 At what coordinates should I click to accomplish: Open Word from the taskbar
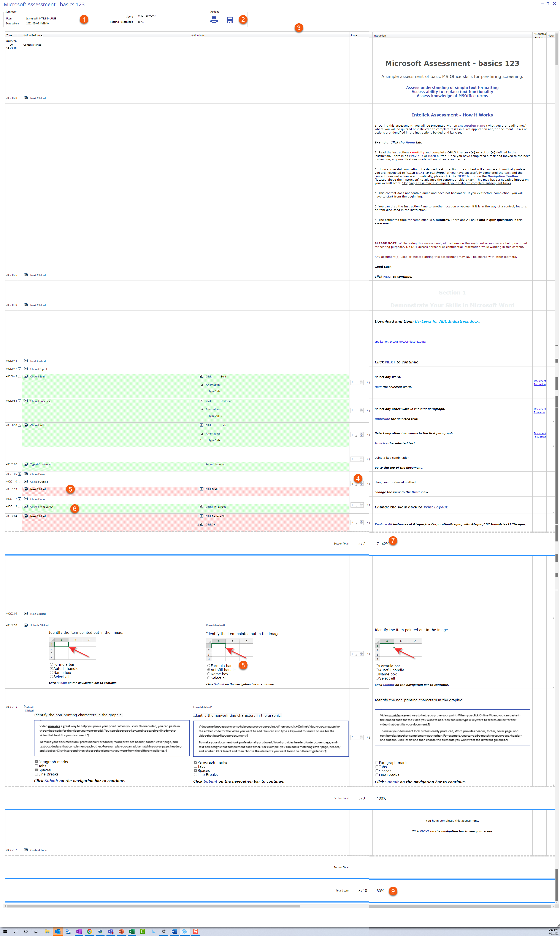coord(174,931)
